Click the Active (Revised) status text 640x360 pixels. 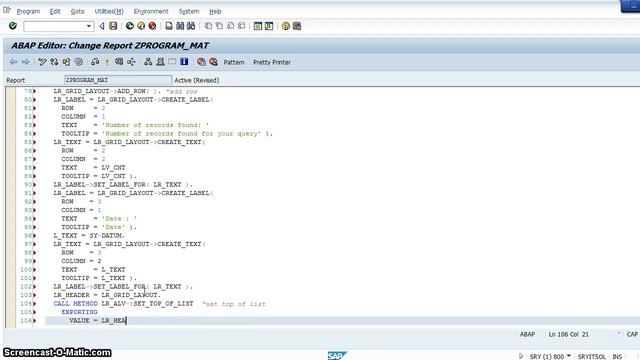pos(197,80)
